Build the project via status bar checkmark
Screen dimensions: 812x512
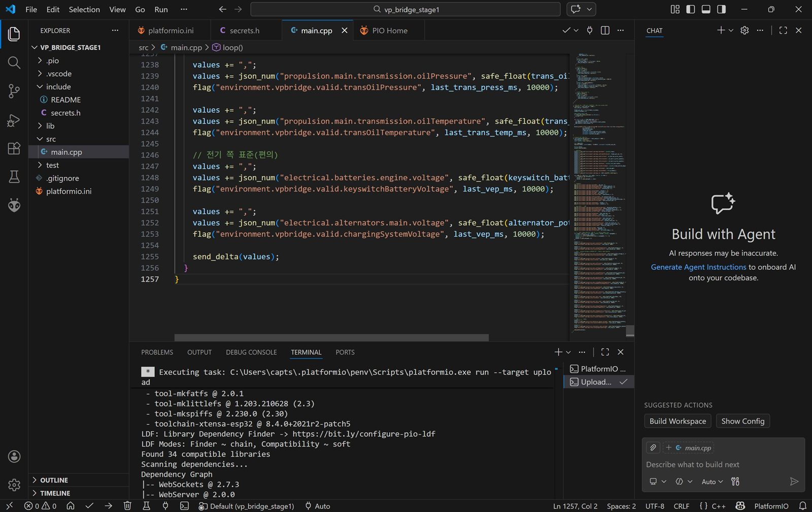89,505
